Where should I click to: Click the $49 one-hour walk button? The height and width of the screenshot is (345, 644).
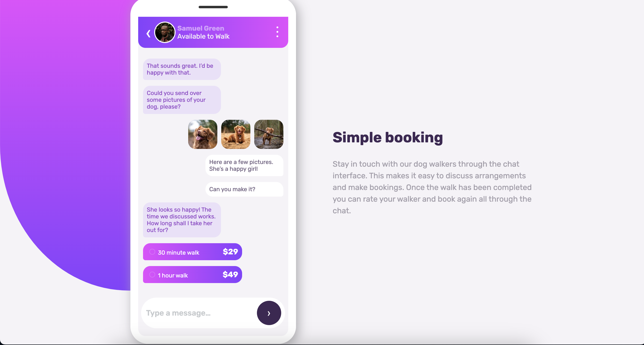[193, 275]
